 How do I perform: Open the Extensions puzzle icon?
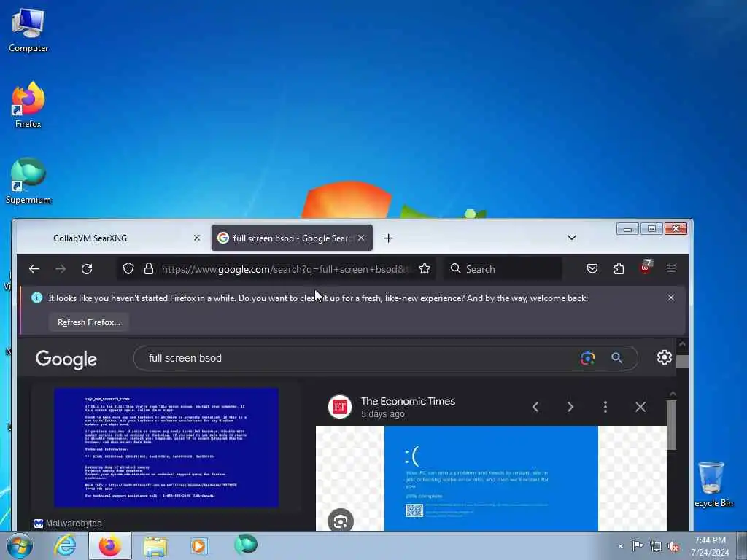click(619, 268)
